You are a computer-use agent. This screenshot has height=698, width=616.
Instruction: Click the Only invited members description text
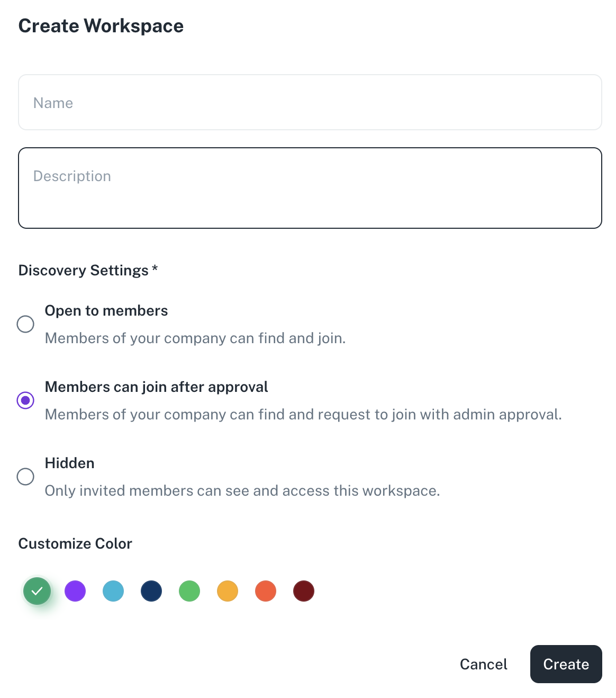(242, 491)
